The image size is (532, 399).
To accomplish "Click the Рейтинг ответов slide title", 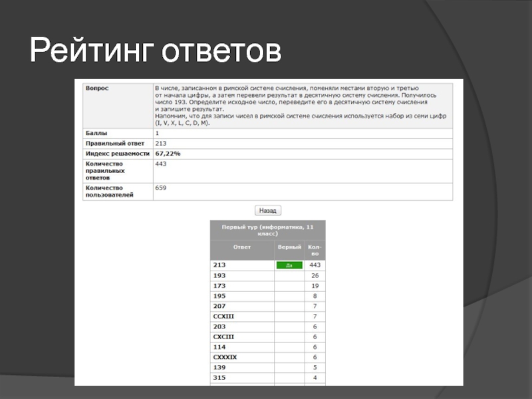I will [x=156, y=53].
